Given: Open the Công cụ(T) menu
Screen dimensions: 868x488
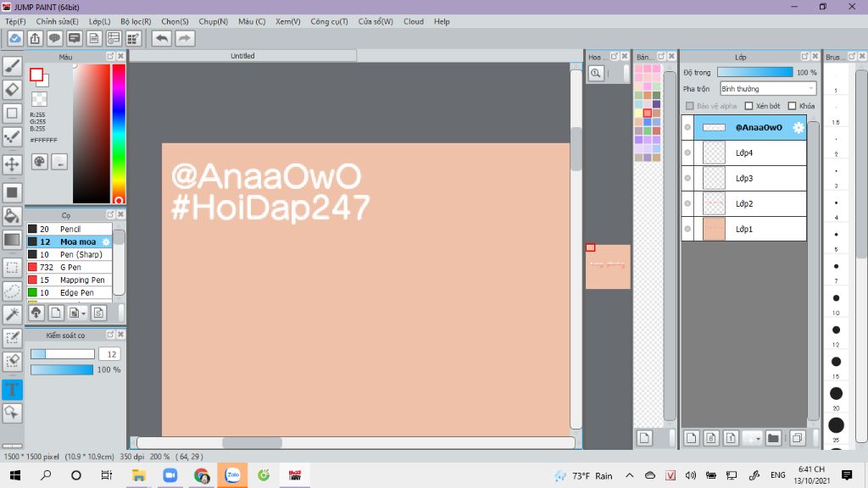Looking at the screenshot, I should click(330, 21).
